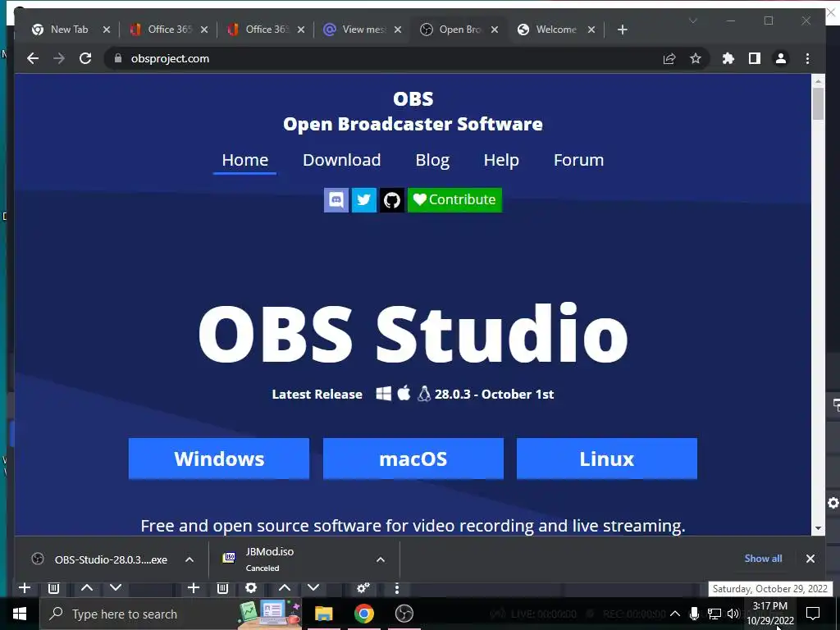
Task: Click the Linux penguin logo beside Latest Release
Action: click(x=424, y=394)
